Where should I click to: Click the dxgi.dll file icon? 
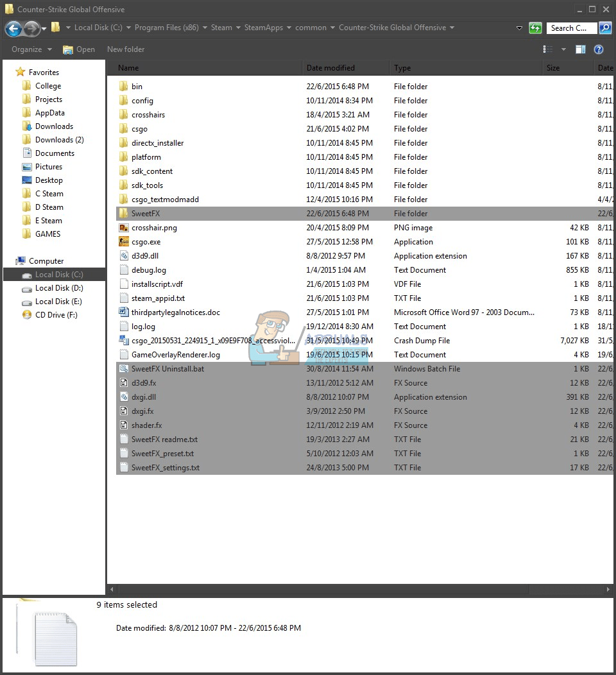pos(124,397)
